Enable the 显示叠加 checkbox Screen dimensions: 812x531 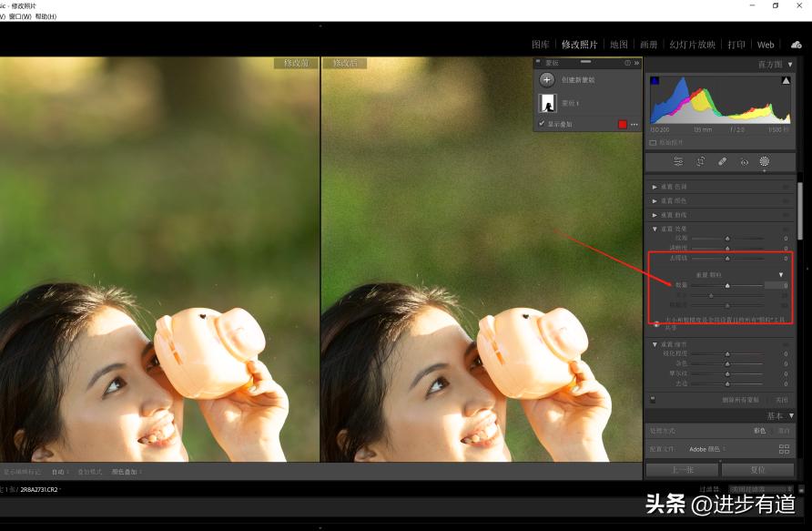point(542,124)
